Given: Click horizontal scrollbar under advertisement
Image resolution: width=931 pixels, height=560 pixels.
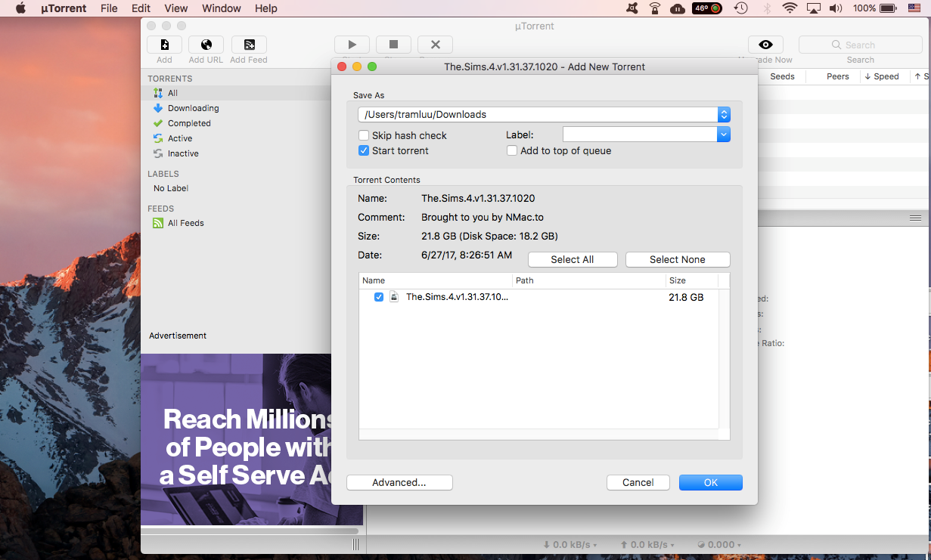Looking at the screenshot, I should coord(250,531).
